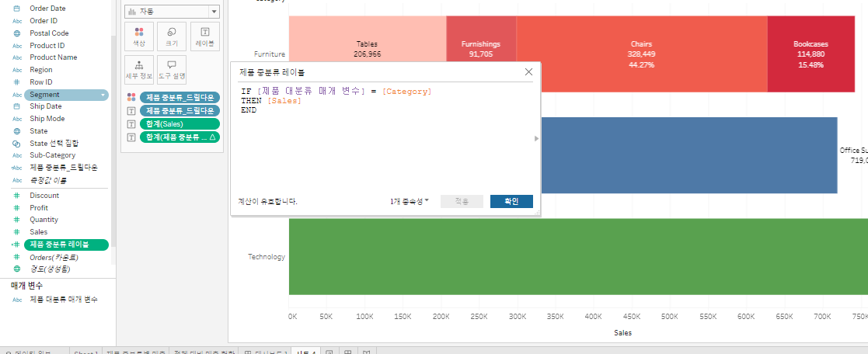The image size is (868, 354).
Task: Select the Segment field pill
Action: 66,95
